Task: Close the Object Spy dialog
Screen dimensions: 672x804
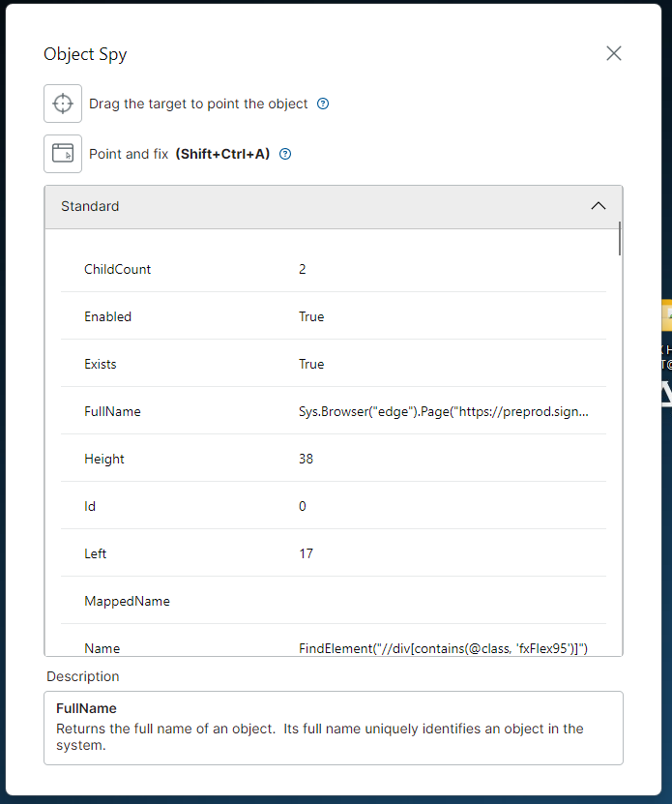Action: 614,53
